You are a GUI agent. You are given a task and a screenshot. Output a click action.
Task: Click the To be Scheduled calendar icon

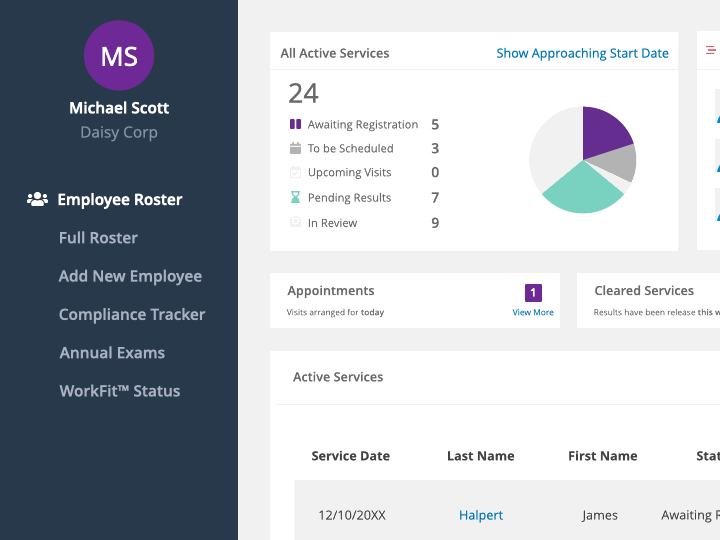(295, 148)
